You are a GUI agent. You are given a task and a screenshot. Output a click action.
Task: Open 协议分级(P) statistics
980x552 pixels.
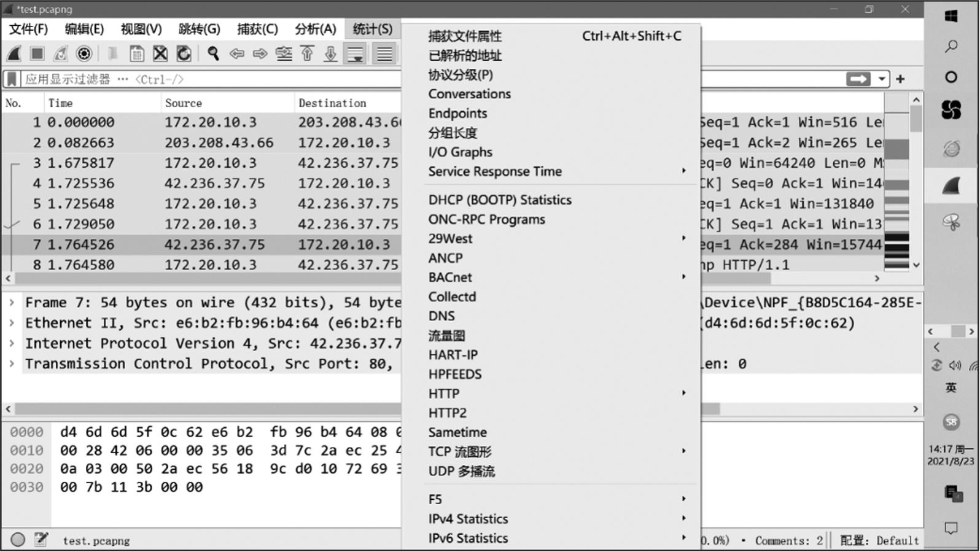[551, 75]
